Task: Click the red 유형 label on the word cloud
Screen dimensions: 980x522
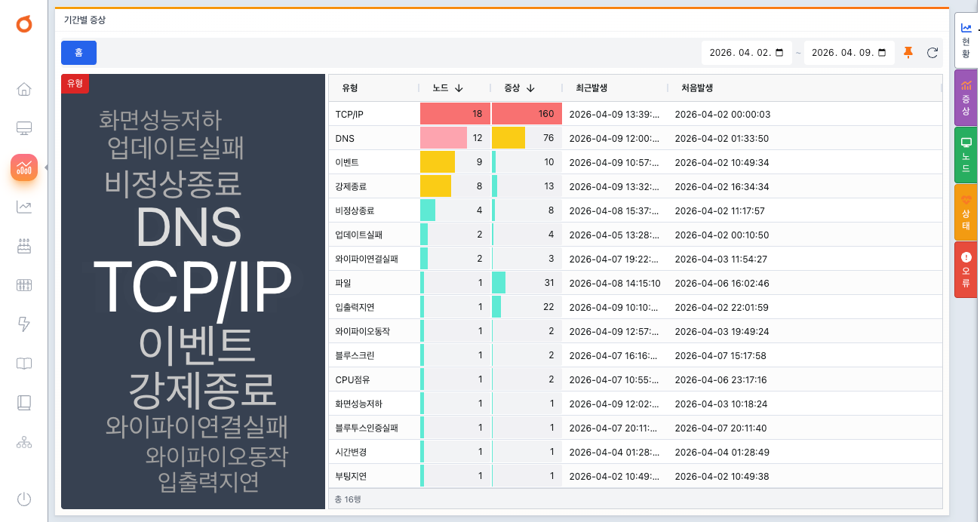Action: tap(75, 83)
